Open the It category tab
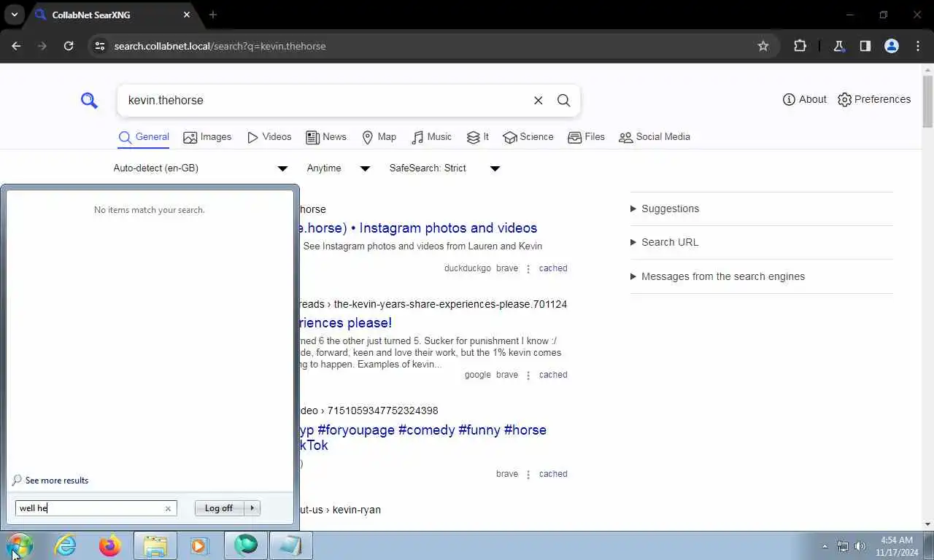Screen dimensions: 934x560 (478, 137)
